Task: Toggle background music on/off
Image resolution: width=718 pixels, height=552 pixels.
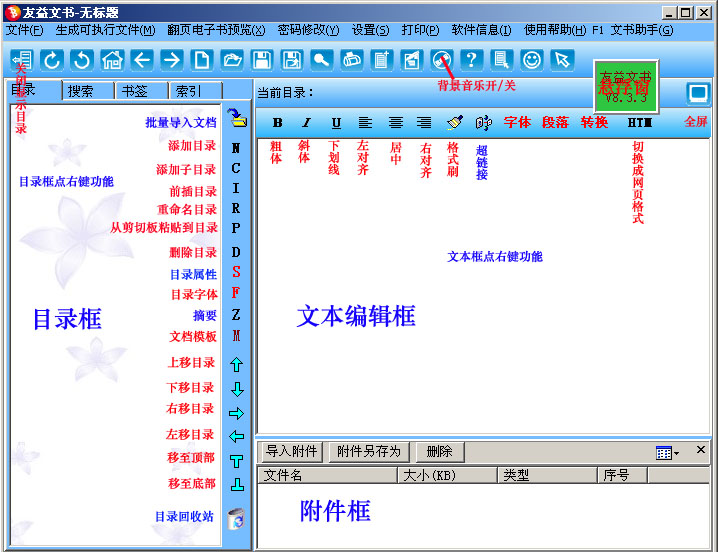Action: [x=442, y=60]
